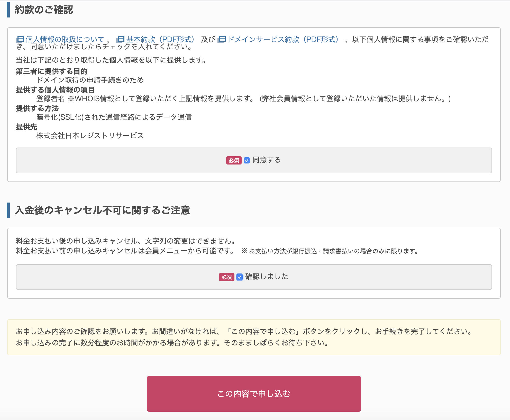Click the ドメイン取得の申請手続きのため text
Image resolution: width=510 pixels, height=420 pixels.
pyautogui.click(x=90, y=80)
